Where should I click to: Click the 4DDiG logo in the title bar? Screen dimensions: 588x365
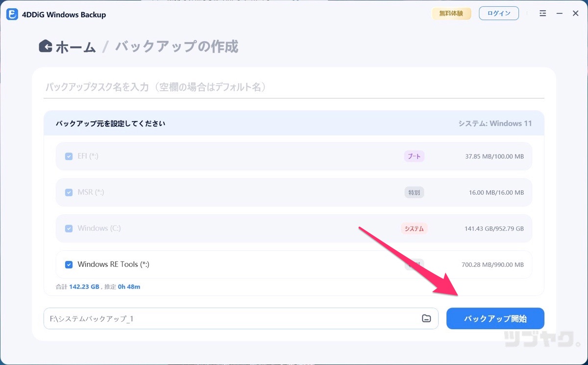[12, 14]
